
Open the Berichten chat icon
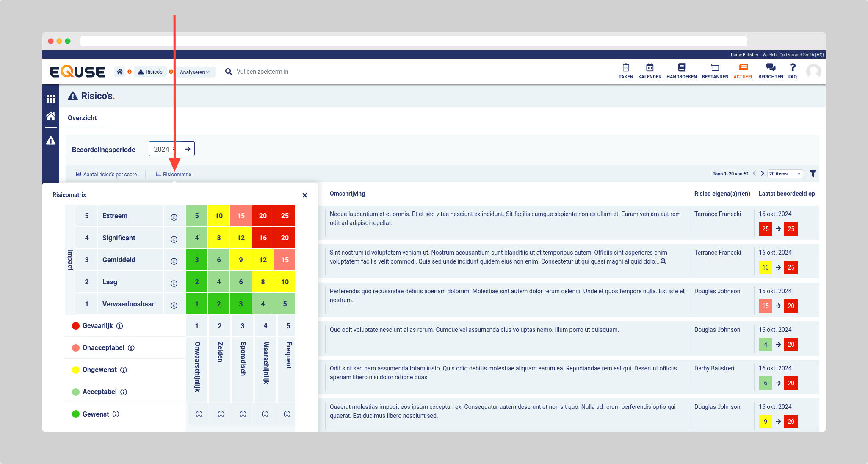[x=770, y=68]
